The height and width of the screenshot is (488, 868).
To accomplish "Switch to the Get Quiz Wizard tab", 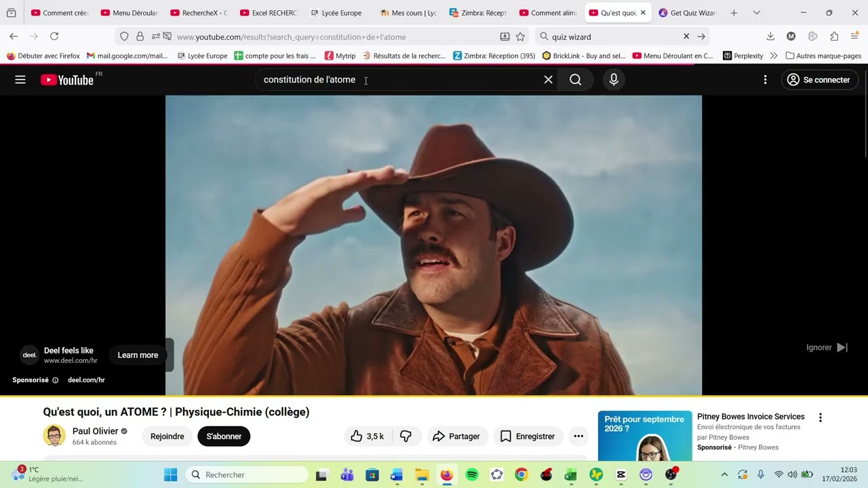I will point(686,13).
